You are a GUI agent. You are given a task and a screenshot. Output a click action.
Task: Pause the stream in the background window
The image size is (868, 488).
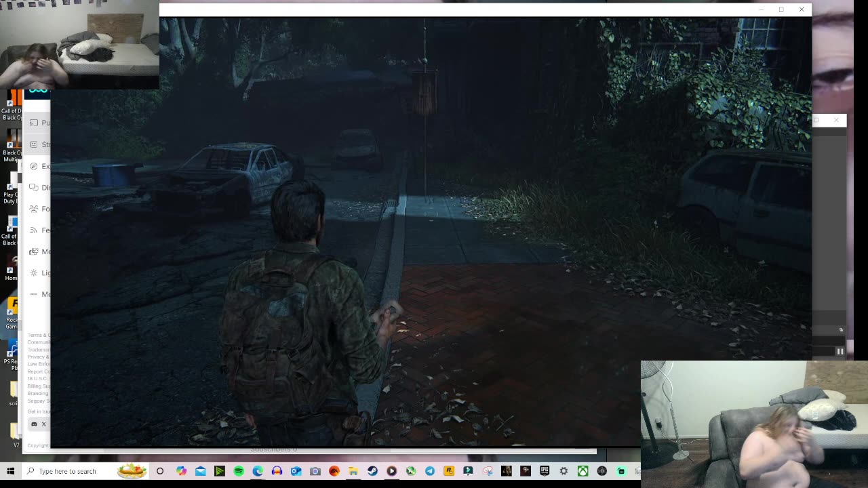click(x=840, y=351)
